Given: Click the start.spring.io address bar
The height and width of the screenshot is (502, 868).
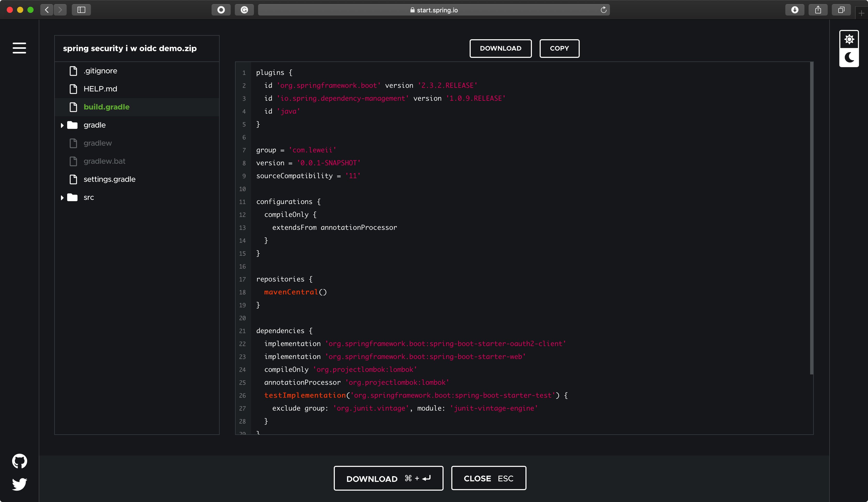Looking at the screenshot, I should tap(434, 10).
